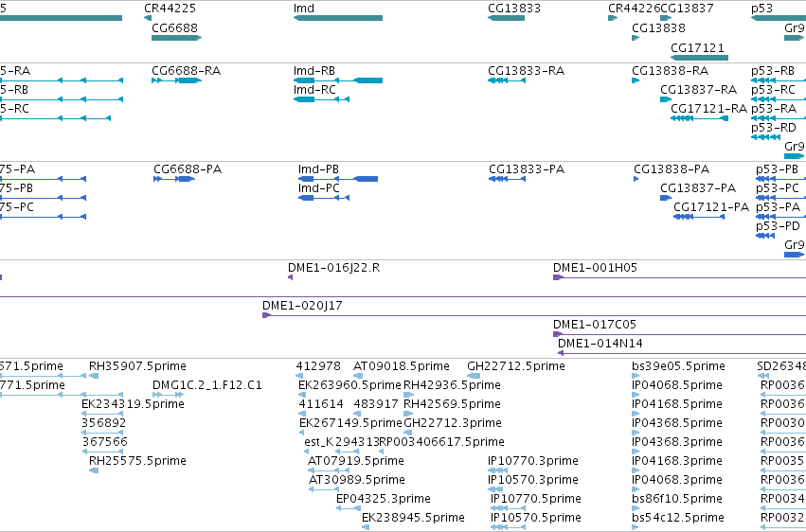Select the bs86f10.5prime EST label

point(677,499)
